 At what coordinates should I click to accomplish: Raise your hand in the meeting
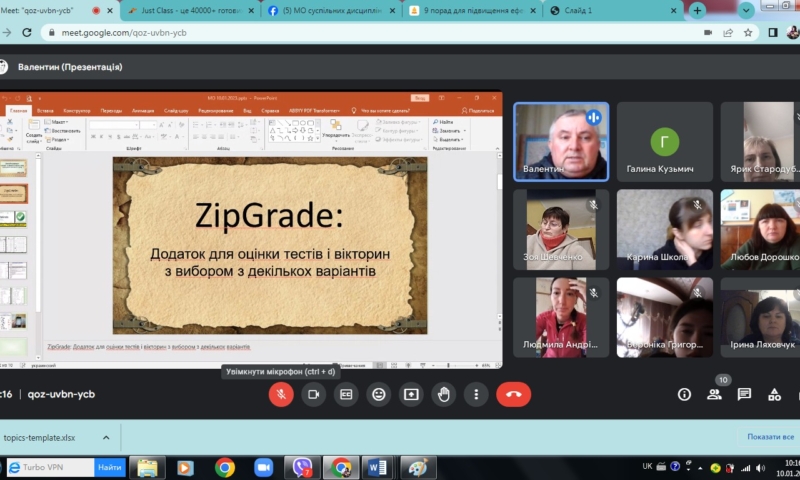point(444,394)
